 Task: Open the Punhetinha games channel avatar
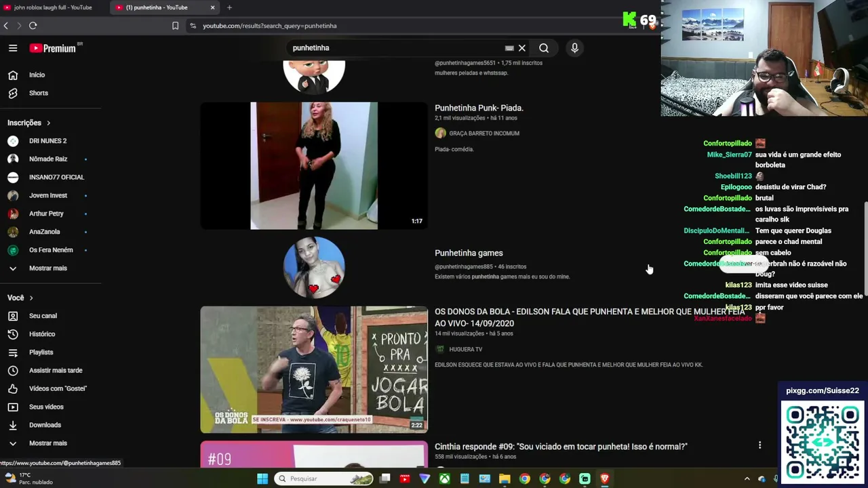pyautogui.click(x=314, y=268)
